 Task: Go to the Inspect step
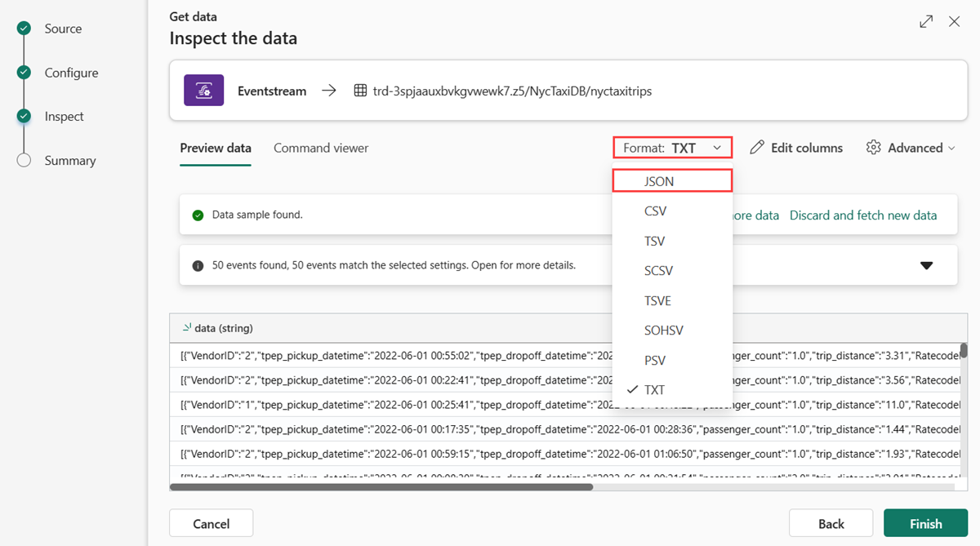click(x=64, y=117)
